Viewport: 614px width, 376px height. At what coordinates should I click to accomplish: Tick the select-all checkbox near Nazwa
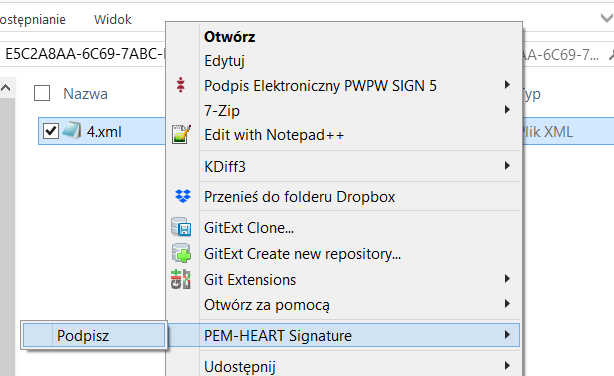click(42, 93)
